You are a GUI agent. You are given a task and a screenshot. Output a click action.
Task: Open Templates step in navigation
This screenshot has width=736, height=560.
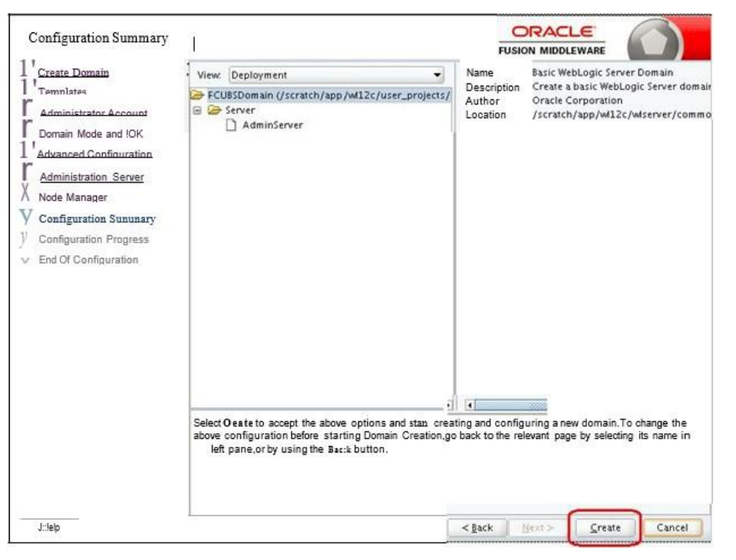[x=62, y=91]
